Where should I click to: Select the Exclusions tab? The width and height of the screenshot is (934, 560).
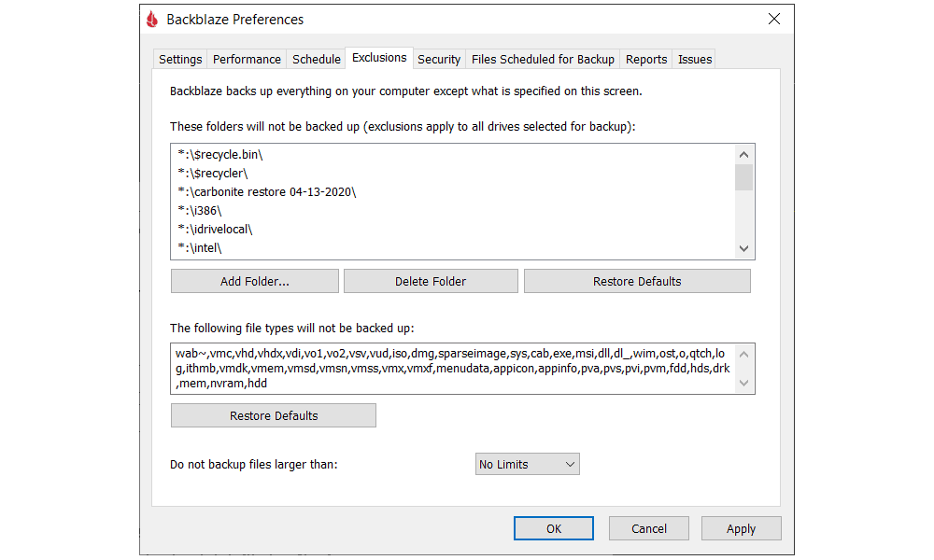tap(379, 58)
